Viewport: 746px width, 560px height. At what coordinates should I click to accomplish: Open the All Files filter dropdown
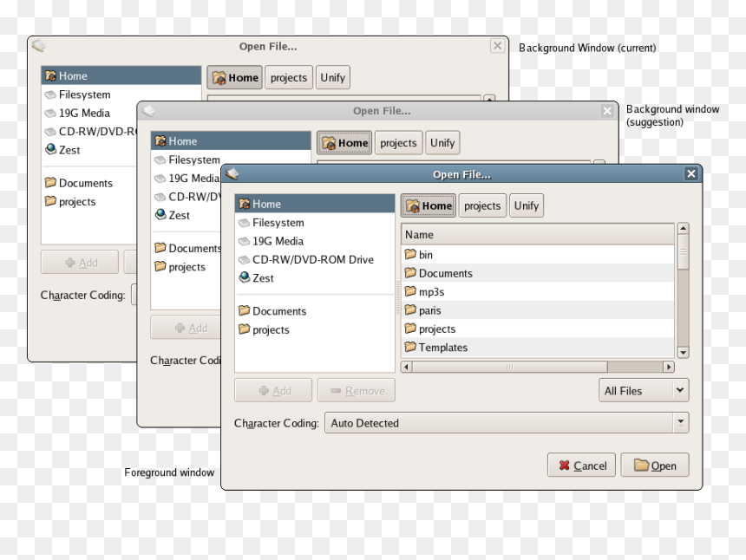tap(644, 391)
